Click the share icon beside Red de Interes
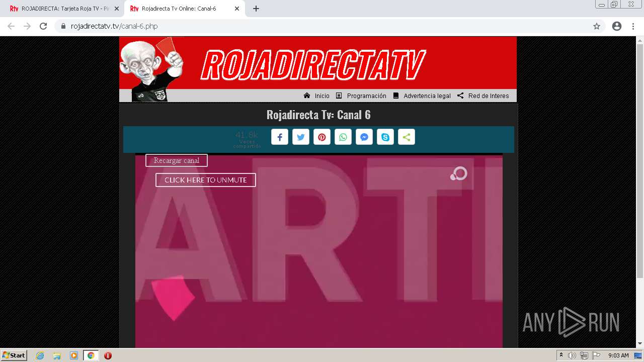This screenshot has width=644, height=362. click(460, 96)
